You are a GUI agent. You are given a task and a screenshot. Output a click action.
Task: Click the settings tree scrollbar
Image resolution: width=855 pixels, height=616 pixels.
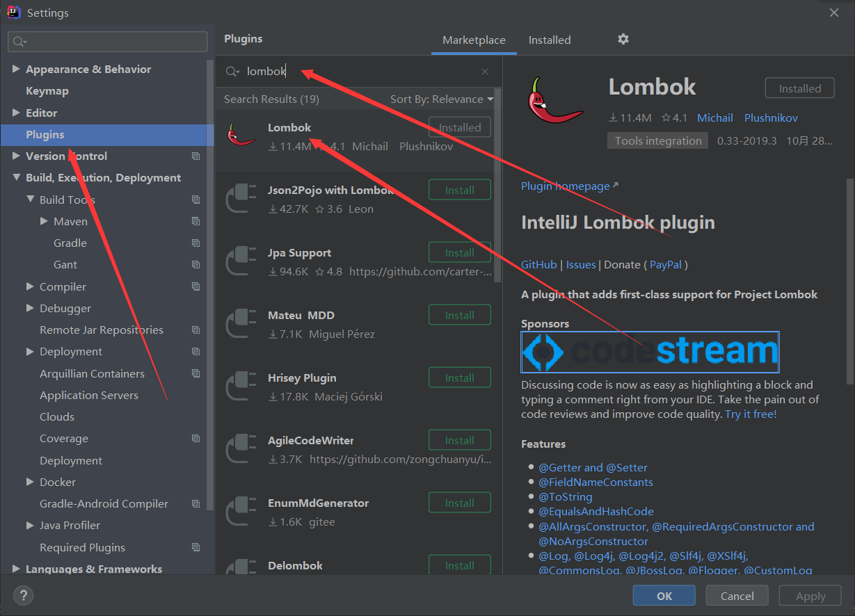[x=211, y=285]
